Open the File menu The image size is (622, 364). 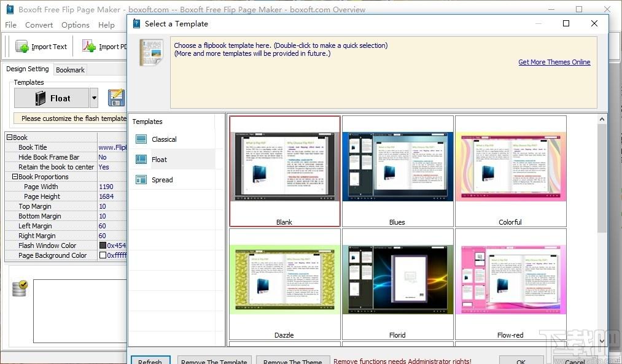pyautogui.click(x=10, y=25)
